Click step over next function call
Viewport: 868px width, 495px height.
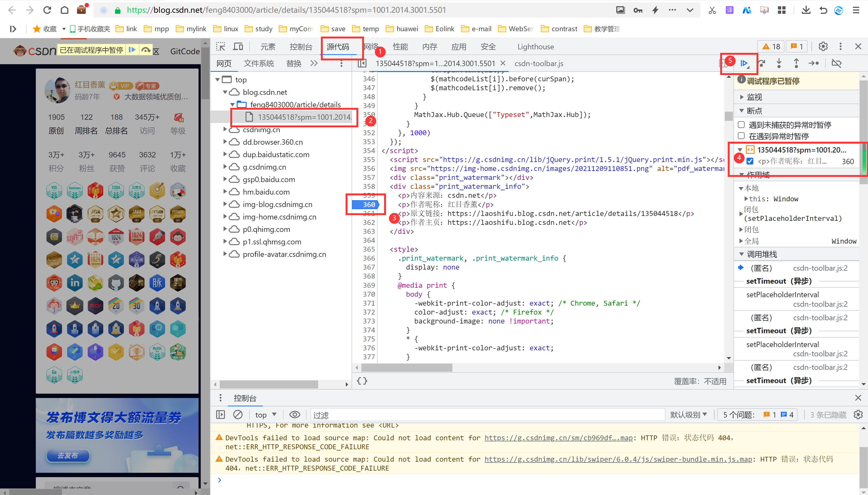click(x=762, y=63)
